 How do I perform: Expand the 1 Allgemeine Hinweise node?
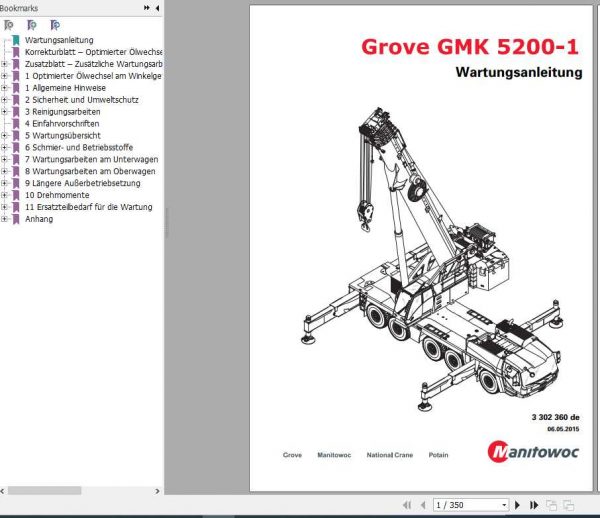coord(4,88)
